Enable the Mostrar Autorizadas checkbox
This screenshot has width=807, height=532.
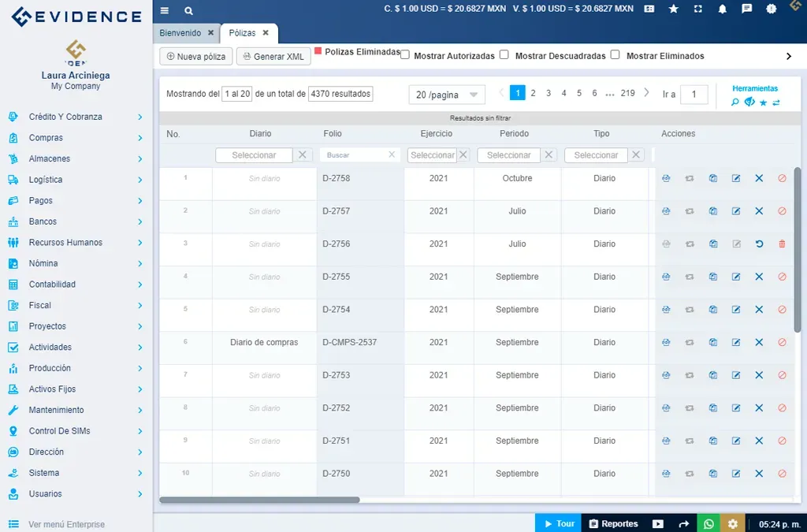point(404,54)
